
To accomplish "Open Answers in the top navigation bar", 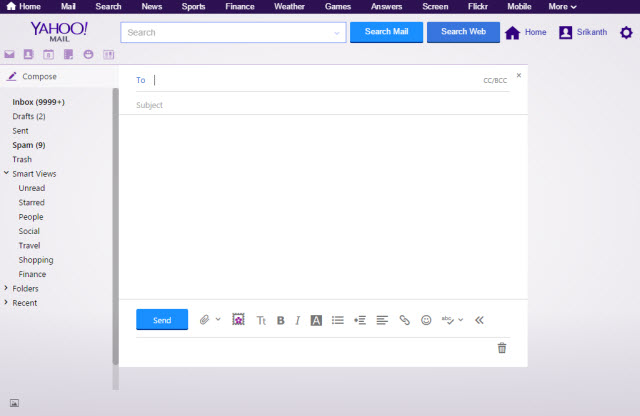I will coord(387,7).
